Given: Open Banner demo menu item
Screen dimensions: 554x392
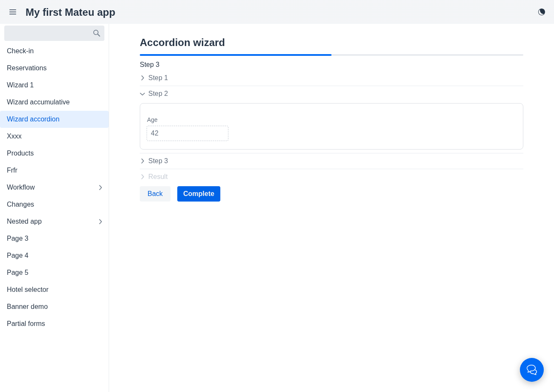Looking at the screenshot, I should pos(54,307).
